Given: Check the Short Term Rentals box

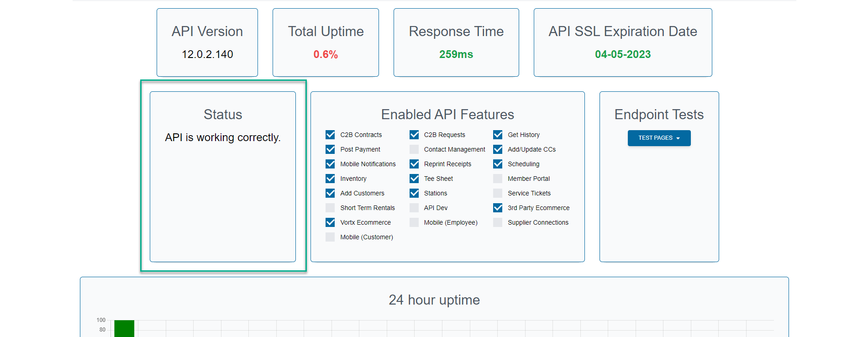Looking at the screenshot, I should tap(330, 208).
